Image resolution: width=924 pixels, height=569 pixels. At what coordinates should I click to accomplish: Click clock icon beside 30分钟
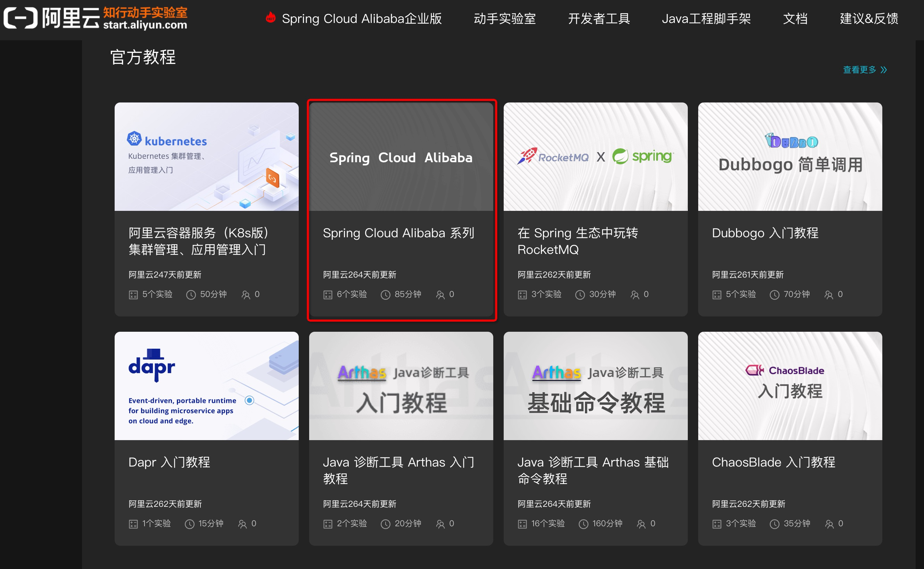coord(580,295)
